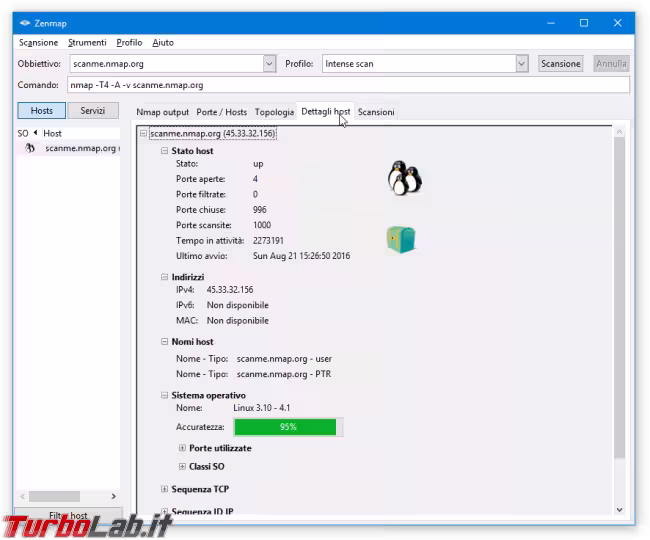Image resolution: width=650 pixels, height=540 pixels.
Task: Click Porte chiuse value 996
Action: (x=260, y=210)
